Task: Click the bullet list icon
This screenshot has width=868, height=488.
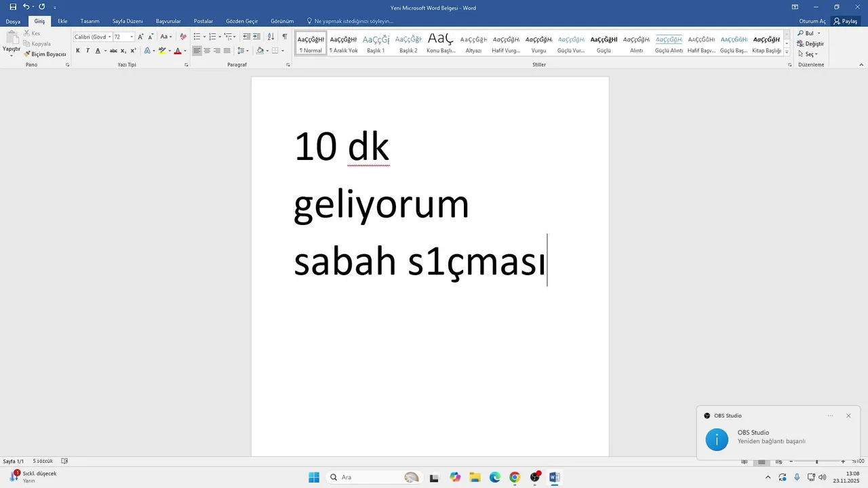Action: [197, 37]
